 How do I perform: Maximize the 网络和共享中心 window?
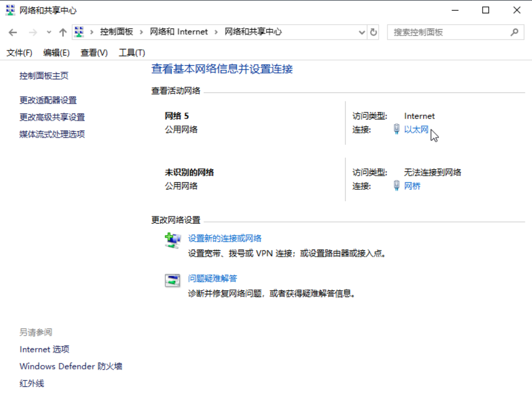pos(485,10)
